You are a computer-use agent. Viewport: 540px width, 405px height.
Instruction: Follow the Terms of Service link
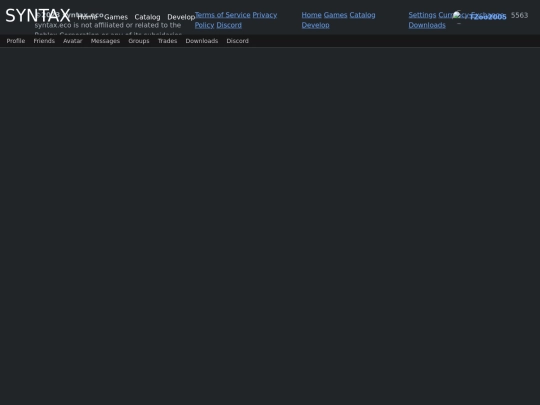point(222,15)
